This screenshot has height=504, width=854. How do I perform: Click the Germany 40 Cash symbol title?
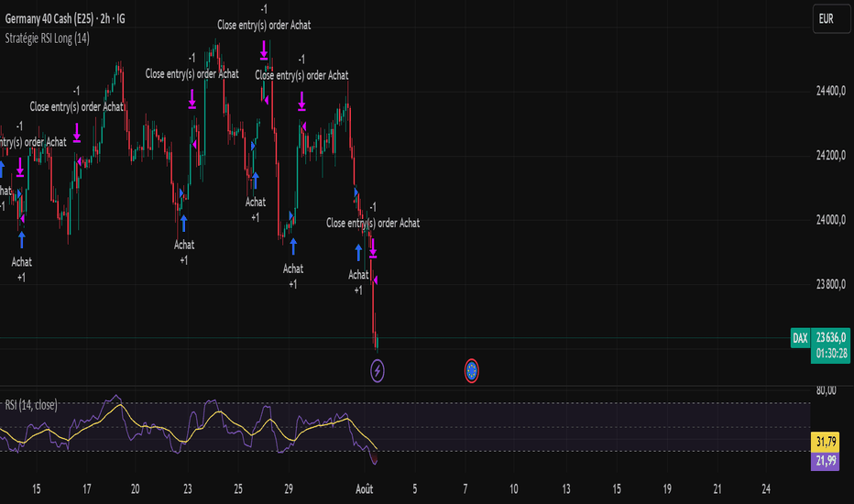click(65, 18)
